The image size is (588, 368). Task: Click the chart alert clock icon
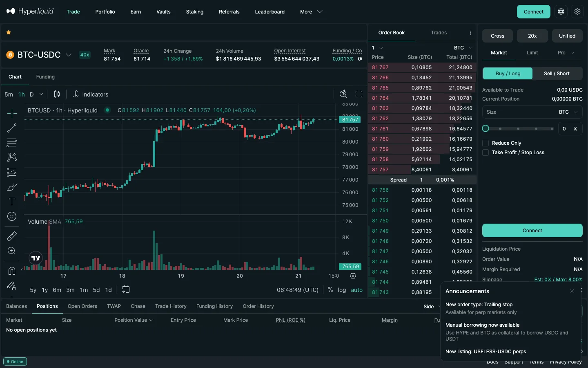(x=343, y=94)
